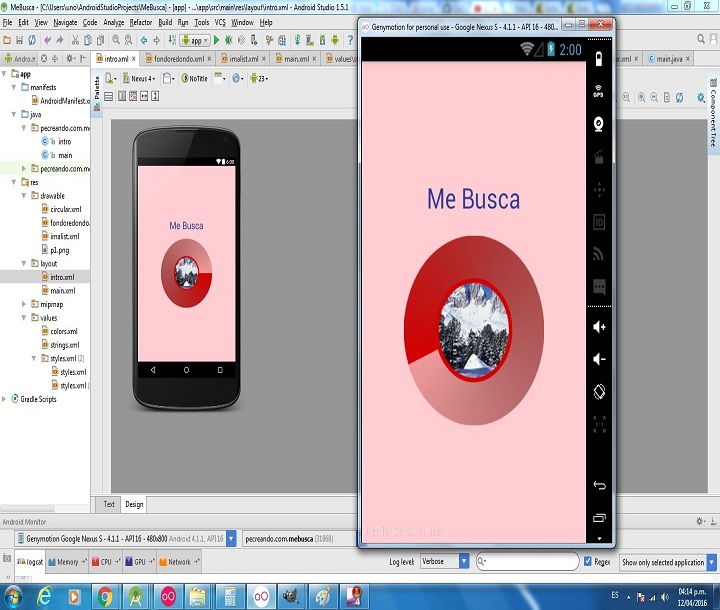This screenshot has height=610, width=720.
Task: Open the API 23 version dropdown
Action: coord(259,79)
